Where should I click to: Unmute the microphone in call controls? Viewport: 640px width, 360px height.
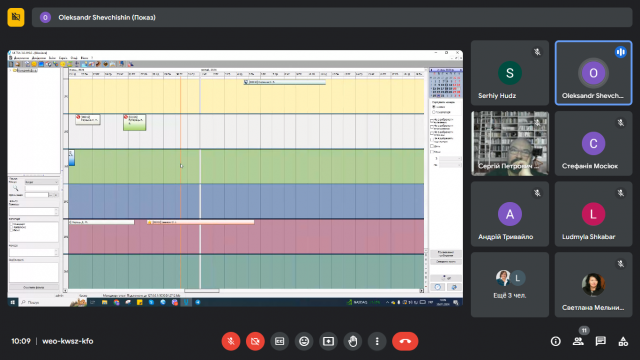tap(231, 341)
